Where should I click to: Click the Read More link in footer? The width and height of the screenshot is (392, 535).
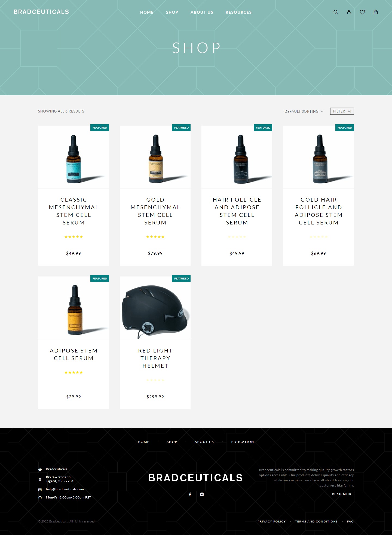[342, 494]
